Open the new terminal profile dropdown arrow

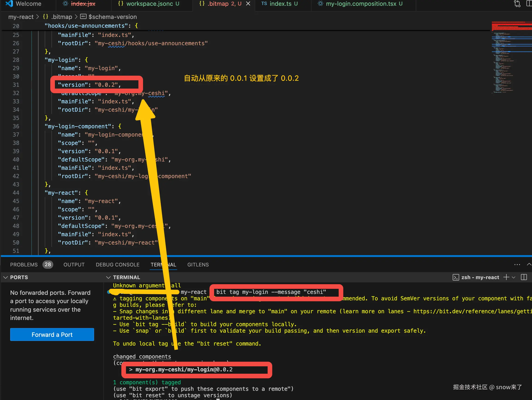pos(514,277)
